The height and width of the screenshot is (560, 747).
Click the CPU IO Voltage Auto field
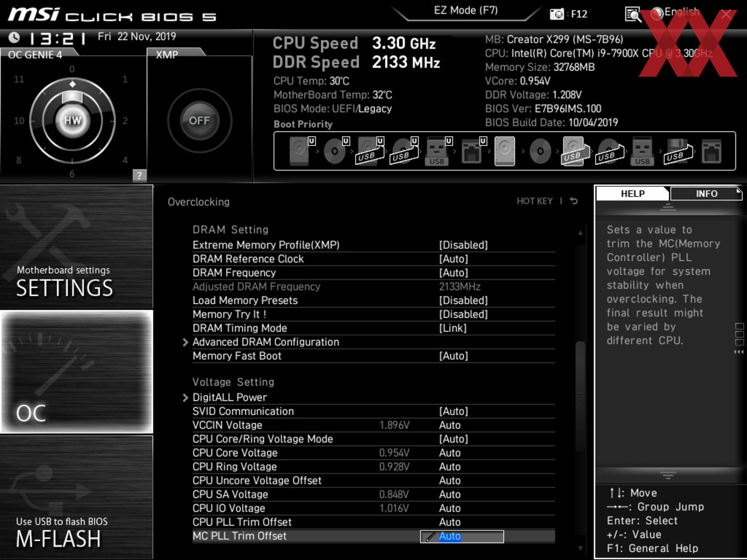[449, 508]
